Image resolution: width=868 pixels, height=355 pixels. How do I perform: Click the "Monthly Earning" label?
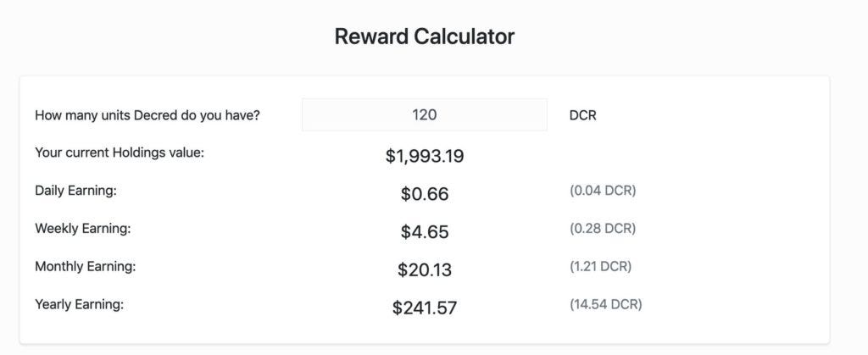click(x=85, y=266)
